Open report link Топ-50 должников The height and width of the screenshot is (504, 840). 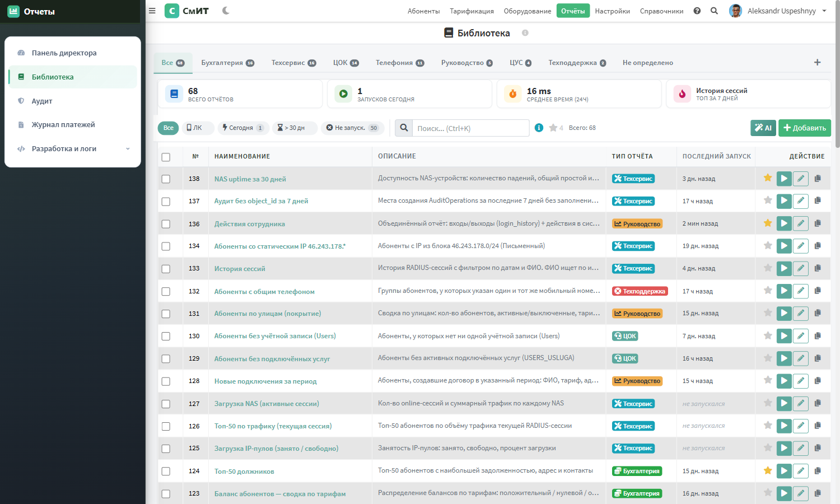(244, 472)
